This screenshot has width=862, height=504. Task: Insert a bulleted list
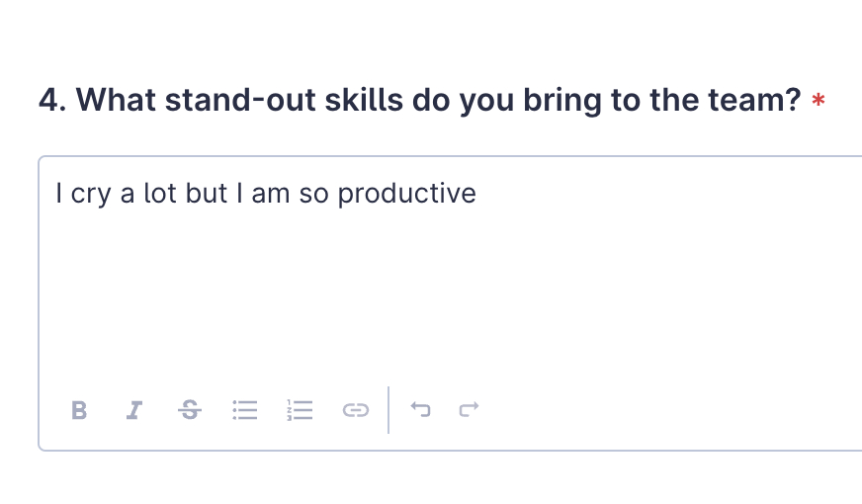243,410
